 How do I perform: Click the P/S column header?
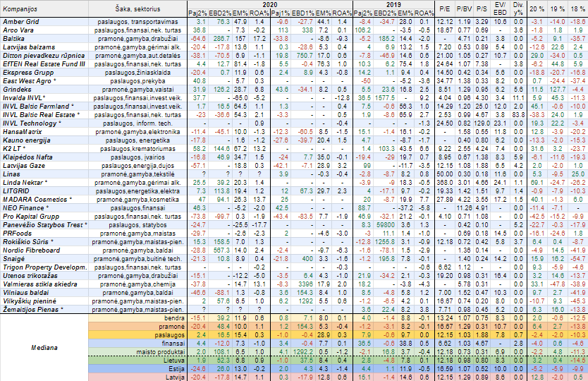point(482,8)
